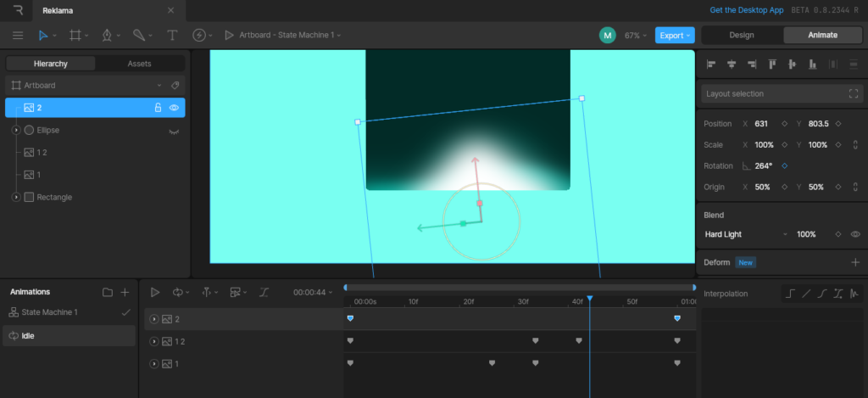The width and height of the screenshot is (868, 398).
Task: Close the Reklama file tab
Action: pyautogui.click(x=171, y=10)
